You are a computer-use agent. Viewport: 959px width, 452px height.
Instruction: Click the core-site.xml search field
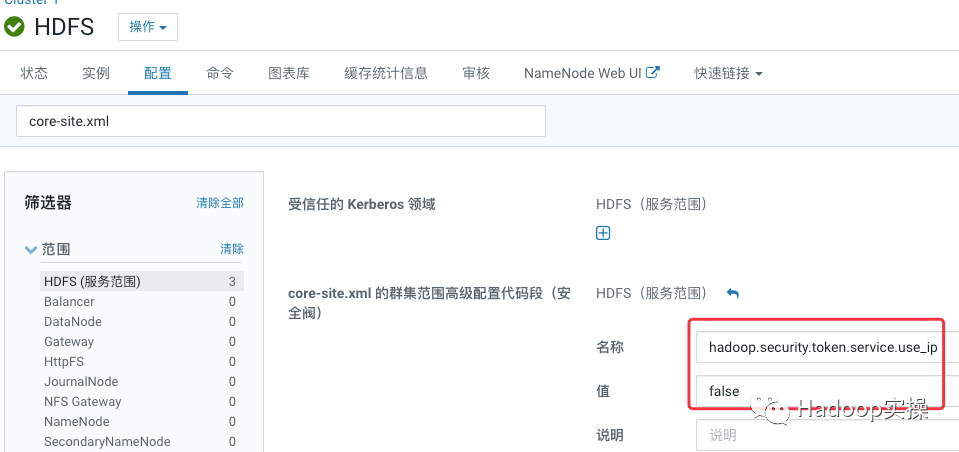(281, 121)
